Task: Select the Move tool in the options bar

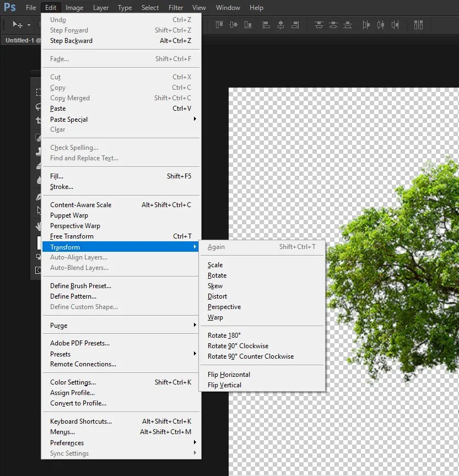Action: (17, 25)
